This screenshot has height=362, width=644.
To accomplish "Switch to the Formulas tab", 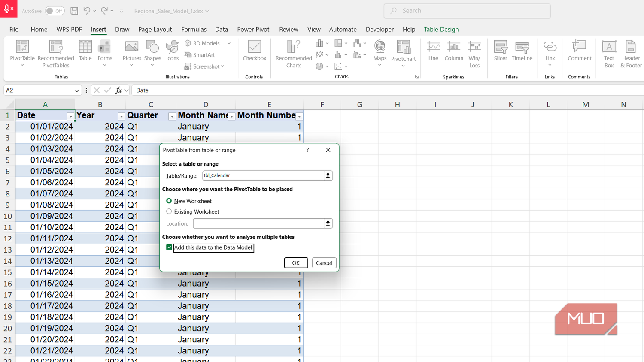I will pos(194,29).
